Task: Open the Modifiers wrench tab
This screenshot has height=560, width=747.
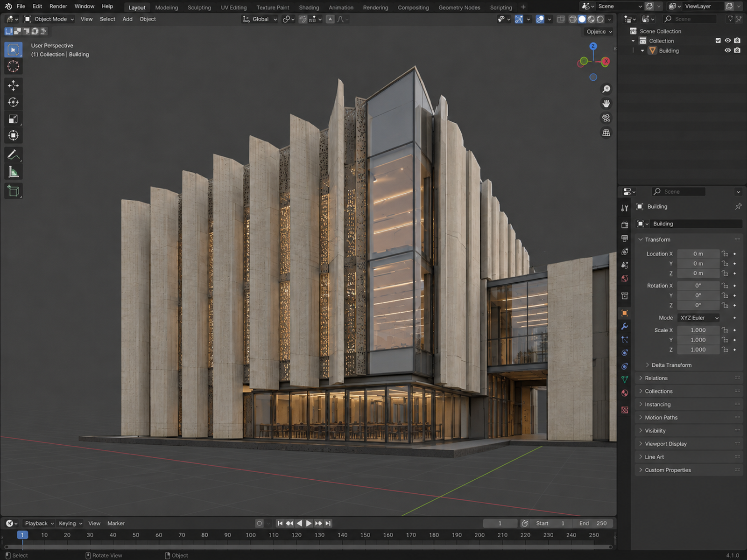Action: click(x=625, y=326)
